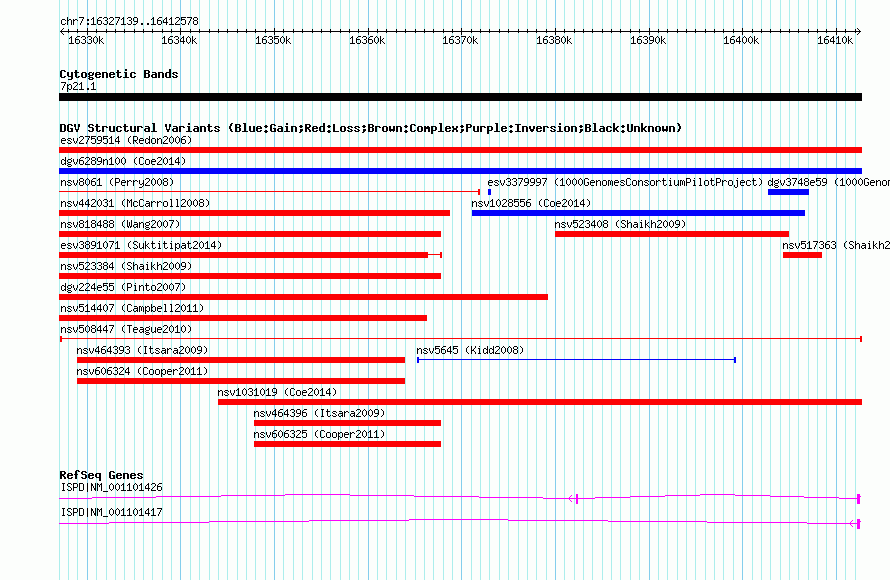Open the dgv3748e59 variant label
Screen dimensions: 890x580
point(828,182)
